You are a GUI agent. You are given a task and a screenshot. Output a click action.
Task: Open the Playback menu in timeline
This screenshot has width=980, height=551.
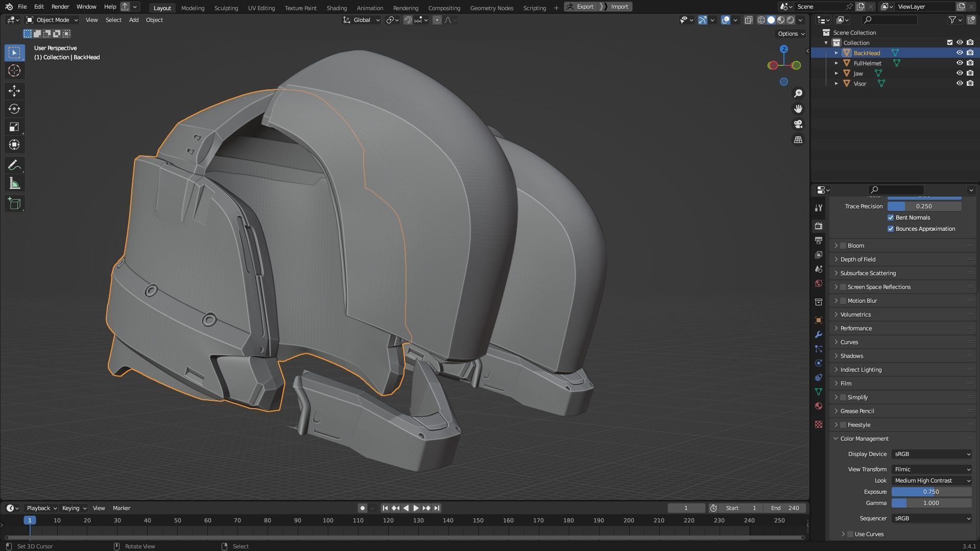coord(41,508)
